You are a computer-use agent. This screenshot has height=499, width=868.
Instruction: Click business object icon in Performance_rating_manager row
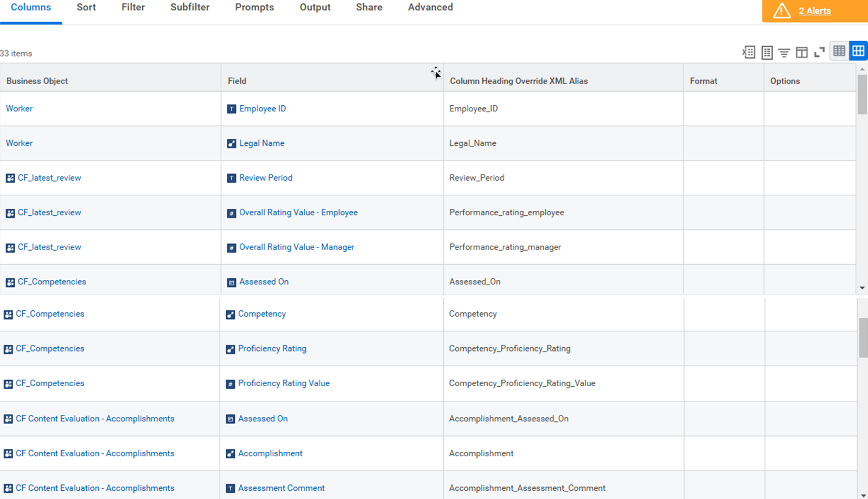coord(10,248)
